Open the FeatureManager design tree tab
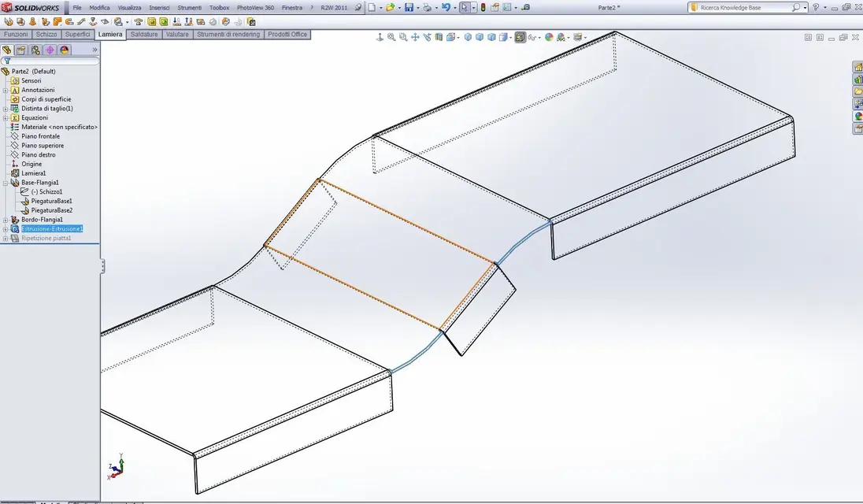The width and height of the screenshot is (863, 504). click(6, 50)
